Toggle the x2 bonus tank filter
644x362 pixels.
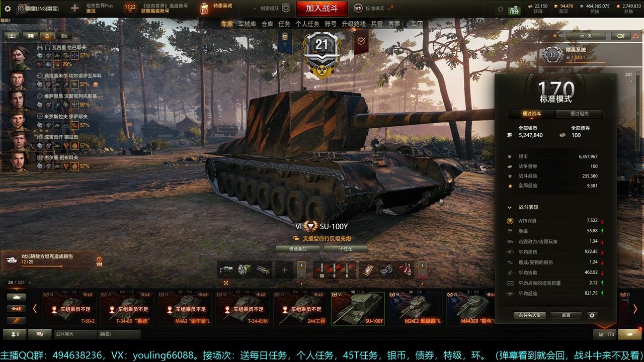coord(17,308)
